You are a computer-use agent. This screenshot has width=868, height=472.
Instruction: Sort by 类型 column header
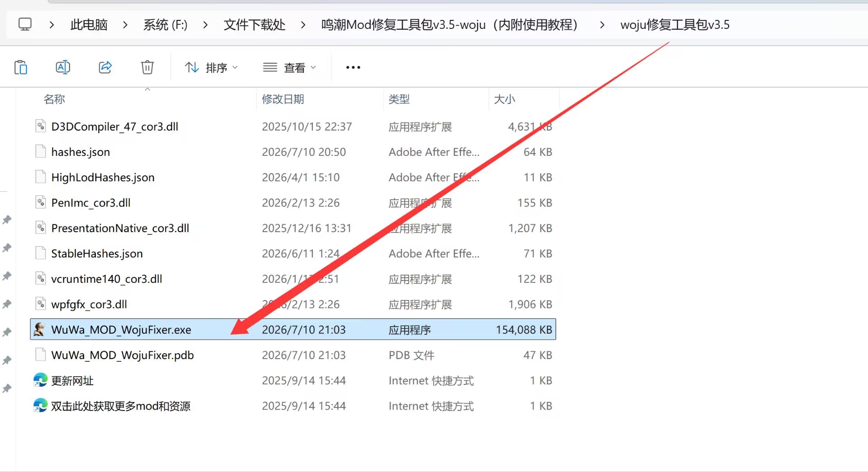pyautogui.click(x=399, y=99)
